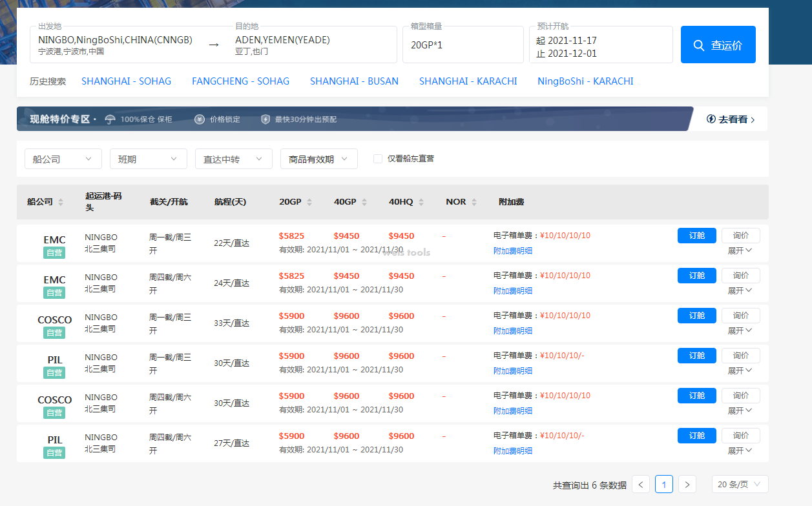Click the search magnifier icon in 查运价 button
Viewport: 812px width, 506px height.
[698, 45]
